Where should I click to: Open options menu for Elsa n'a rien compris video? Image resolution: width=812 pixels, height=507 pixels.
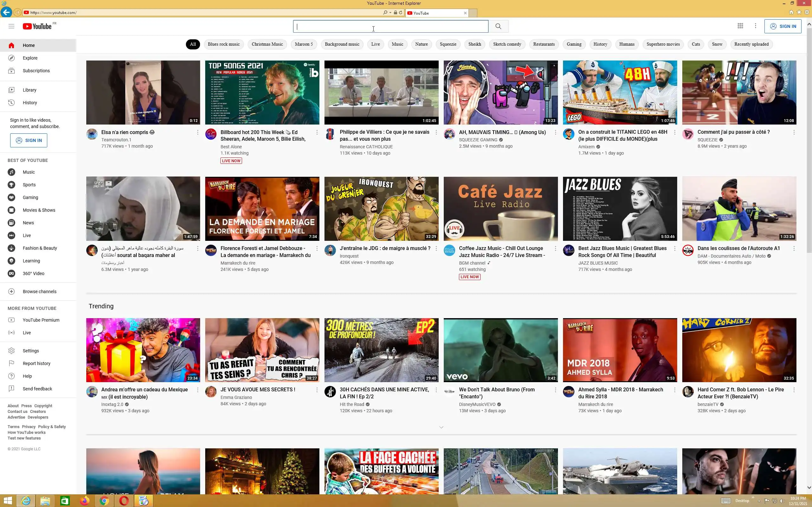pos(198,132)
